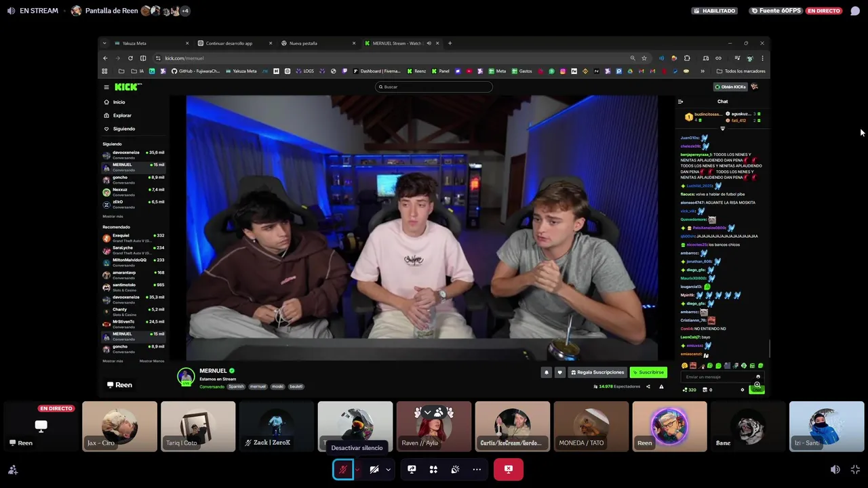Image resolution: width=868 pixels, height=488 pixels.
Task: Open Todos los marcadores folder
Action: click(741, 71)
